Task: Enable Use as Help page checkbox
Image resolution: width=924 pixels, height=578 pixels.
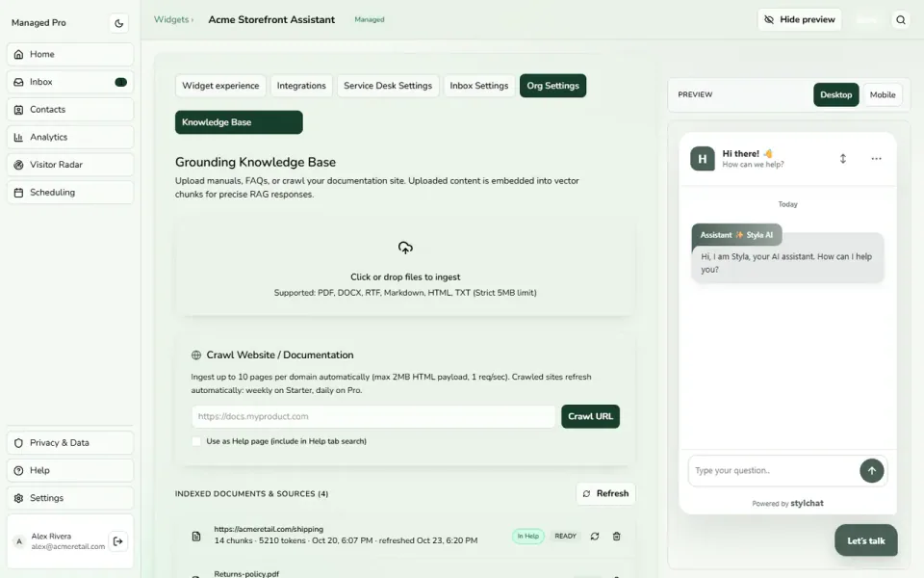Action: 196,441
